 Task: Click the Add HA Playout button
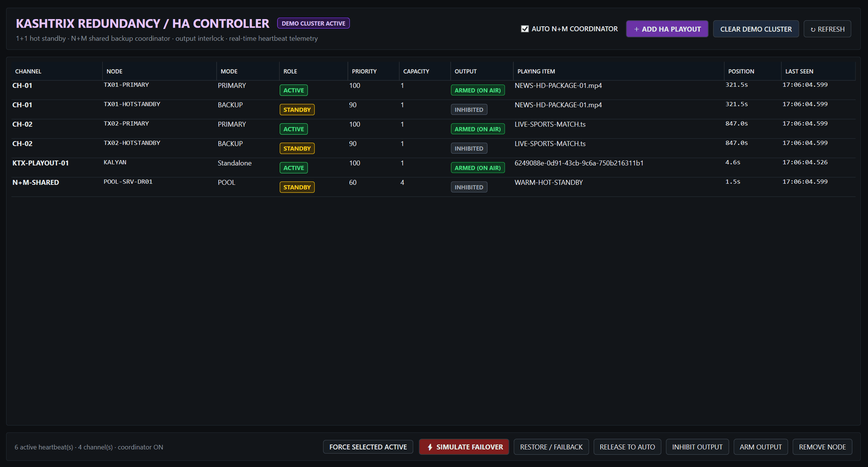[667, 29]
